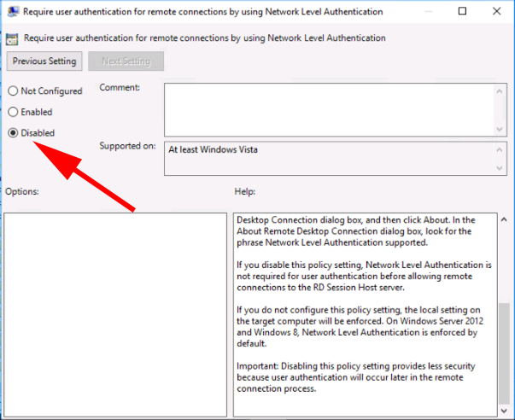Image resolution: width=515 pixels, height=420 pixels.
Task: Click Supported on scroll down arrow
Action: (500, 168)
